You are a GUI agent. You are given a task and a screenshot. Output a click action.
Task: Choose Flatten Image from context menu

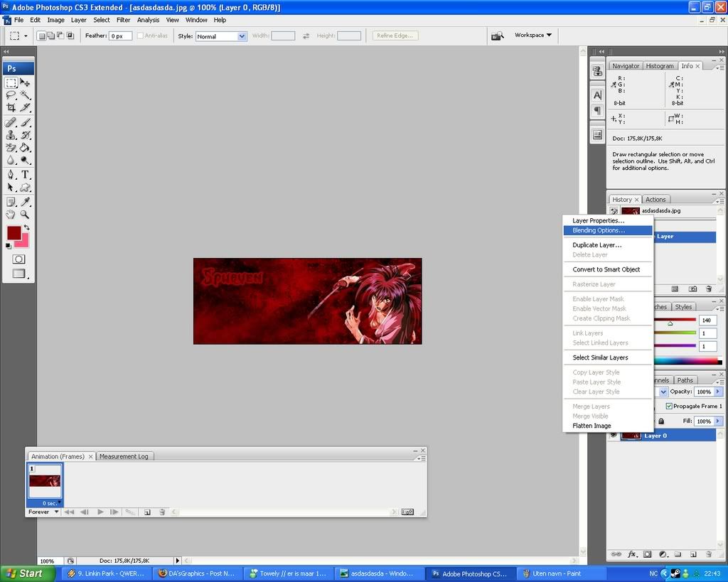[607, 426]
